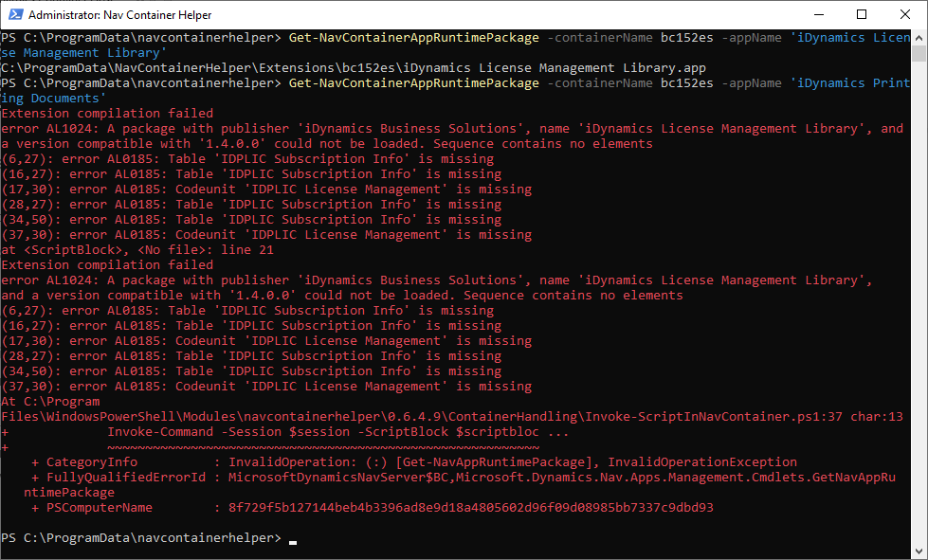Viewport: 928px width, 560px height.
Task: Maximize the Nav Container Helper window
Action: click(x=861, y=14)
